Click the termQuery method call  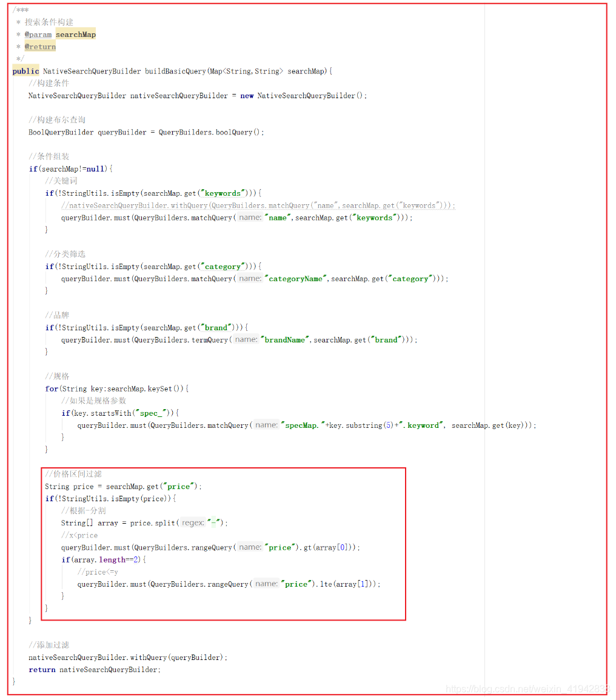click(x=210, y=340)
